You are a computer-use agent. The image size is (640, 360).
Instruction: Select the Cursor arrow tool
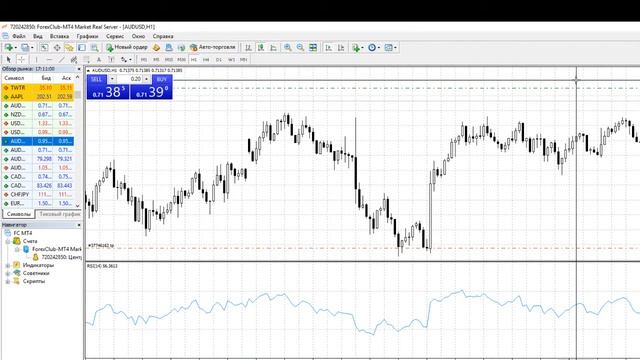coord(9,60)
